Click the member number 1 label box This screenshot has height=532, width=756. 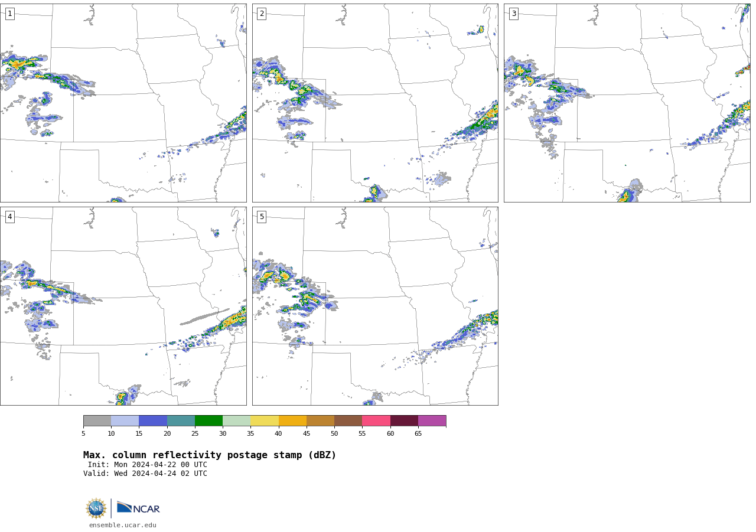tap(9, 14)
